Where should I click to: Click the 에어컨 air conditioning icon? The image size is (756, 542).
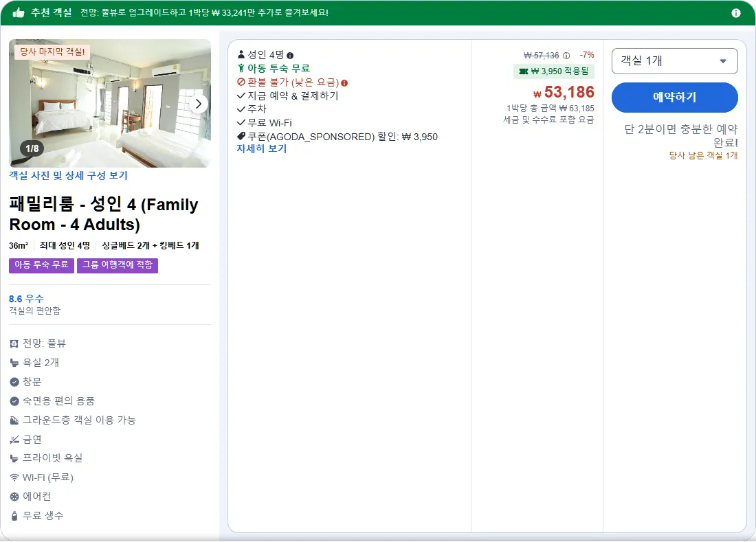point(14,497)
